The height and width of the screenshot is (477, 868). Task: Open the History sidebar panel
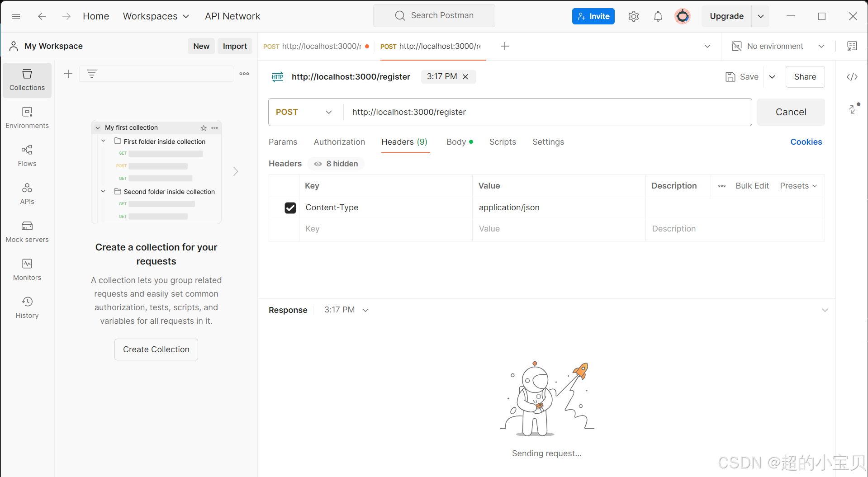[x=27, y=308]
